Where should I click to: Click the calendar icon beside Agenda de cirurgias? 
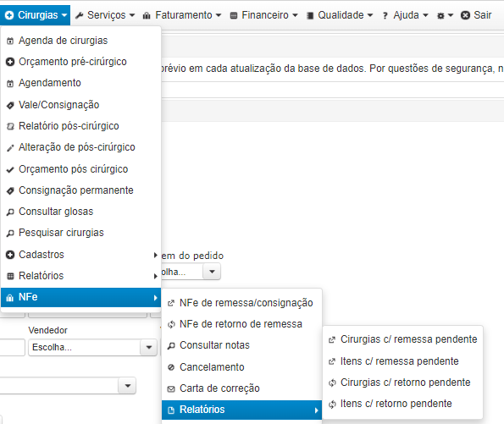coord(10,41)
